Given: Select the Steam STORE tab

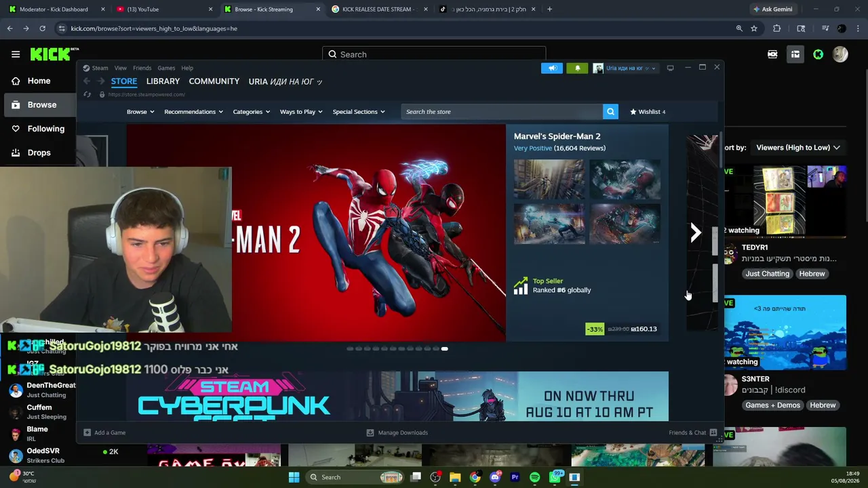Looking at the screenshot, I should (124, 81).
